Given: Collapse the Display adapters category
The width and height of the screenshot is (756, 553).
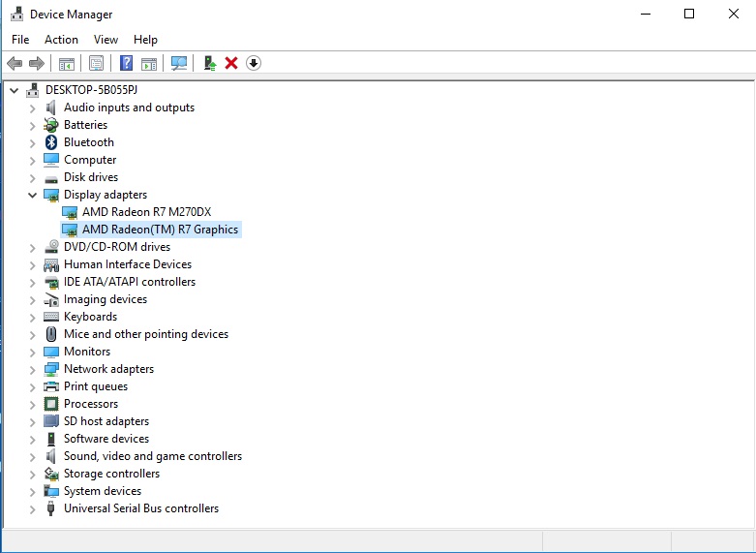Looking at the screenshot, I should click(x=32, y=195).
